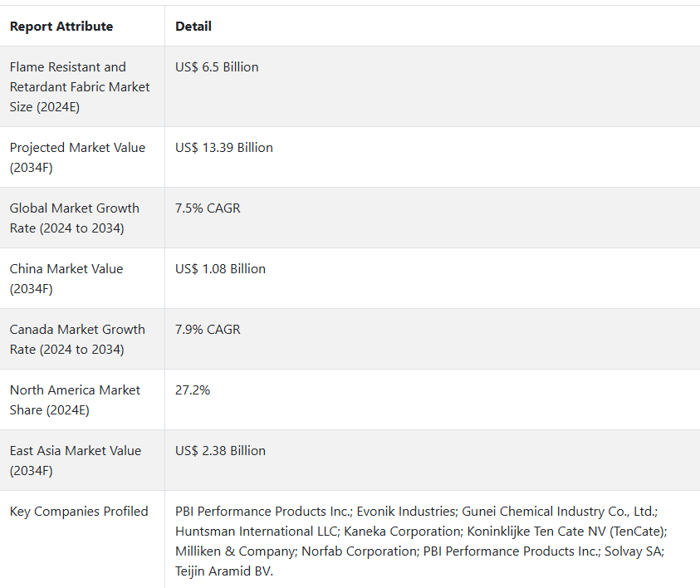Click the US$ 6.5 Billion value
This screenshot has width=700, height=588.
pyautogui.click(x=217, y=67)
